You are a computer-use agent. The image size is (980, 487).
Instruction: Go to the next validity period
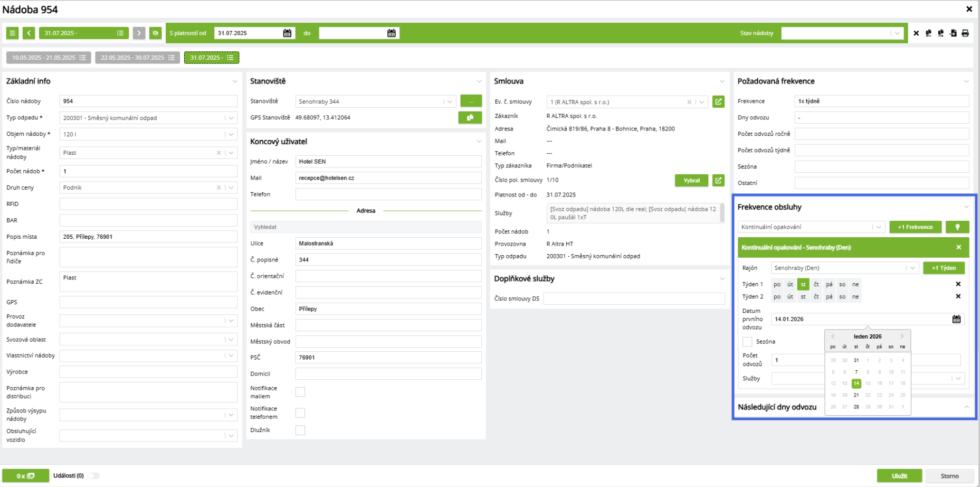click(139, 33)
